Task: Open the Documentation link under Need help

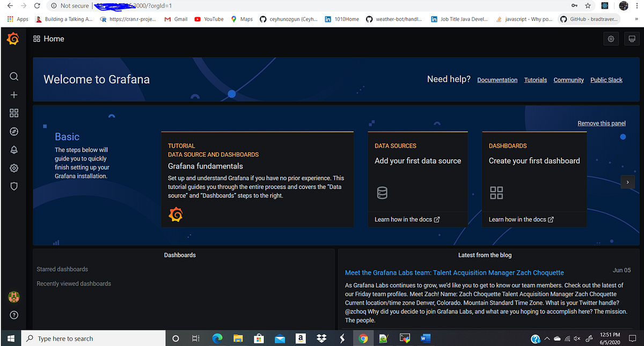Action: point(497,79)
